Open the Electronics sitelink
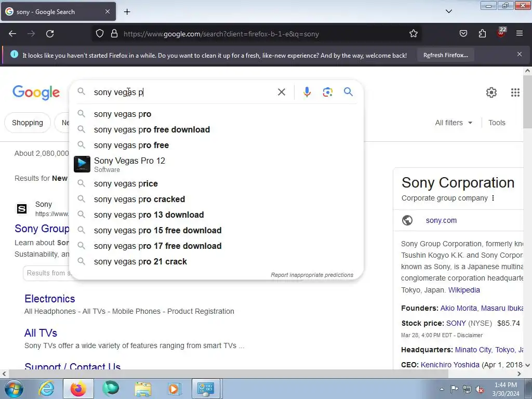Screen dimensions: 532x399 click(x=49, y=299)
